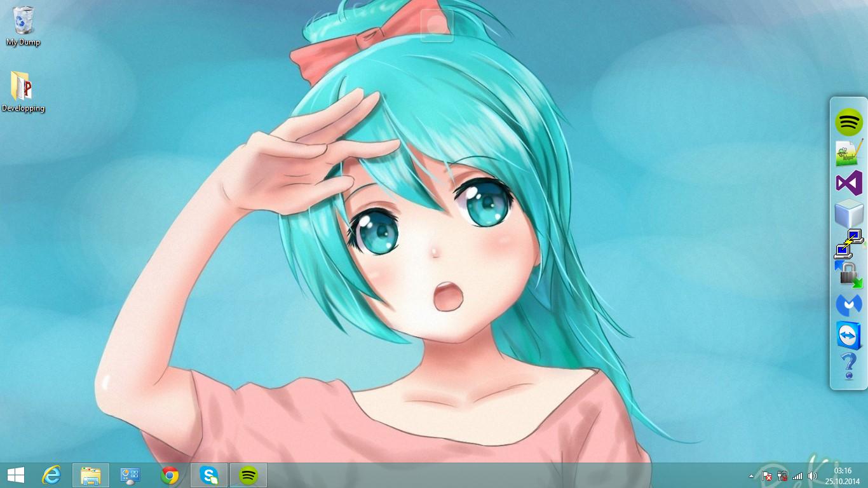
Task: Select the Developping desktop folder
Action: [x=23, y=92]
